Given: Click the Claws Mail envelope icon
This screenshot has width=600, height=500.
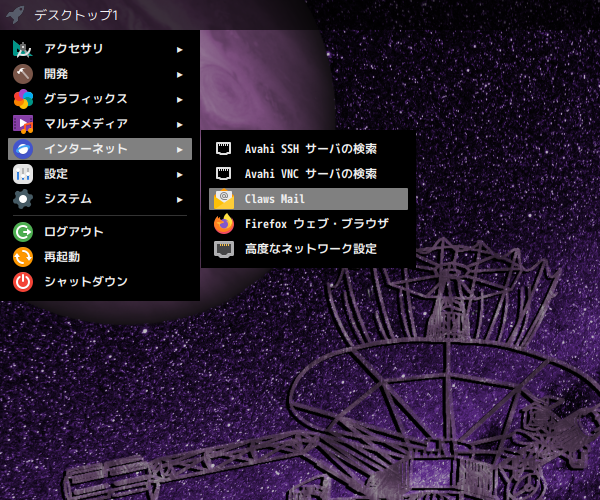Looking at the screenshot, I should click(x=224, y=199).
